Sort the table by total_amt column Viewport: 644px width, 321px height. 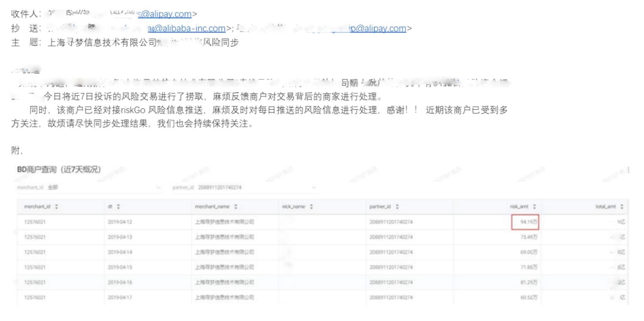[x=622, y=207]
